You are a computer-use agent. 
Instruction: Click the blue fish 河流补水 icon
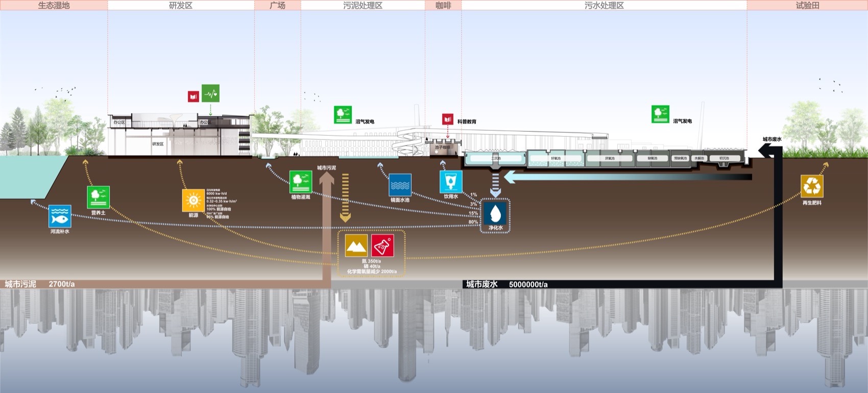[60, 216]
